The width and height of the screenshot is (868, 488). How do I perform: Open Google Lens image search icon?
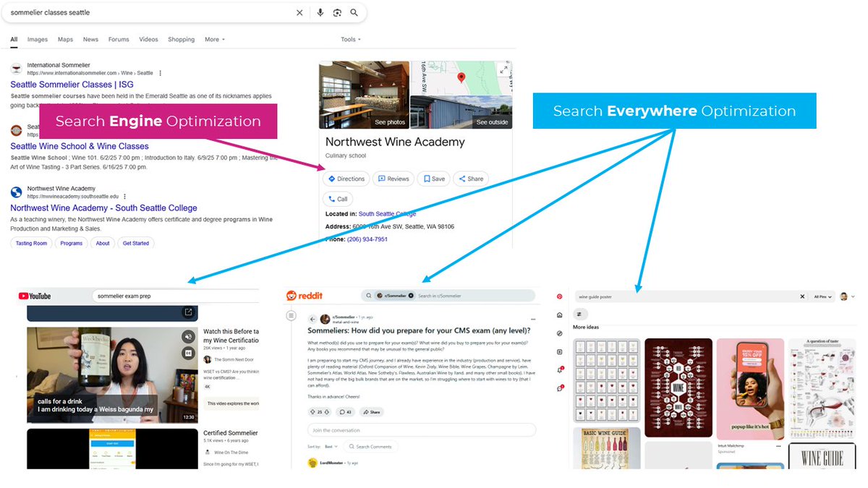337,12
